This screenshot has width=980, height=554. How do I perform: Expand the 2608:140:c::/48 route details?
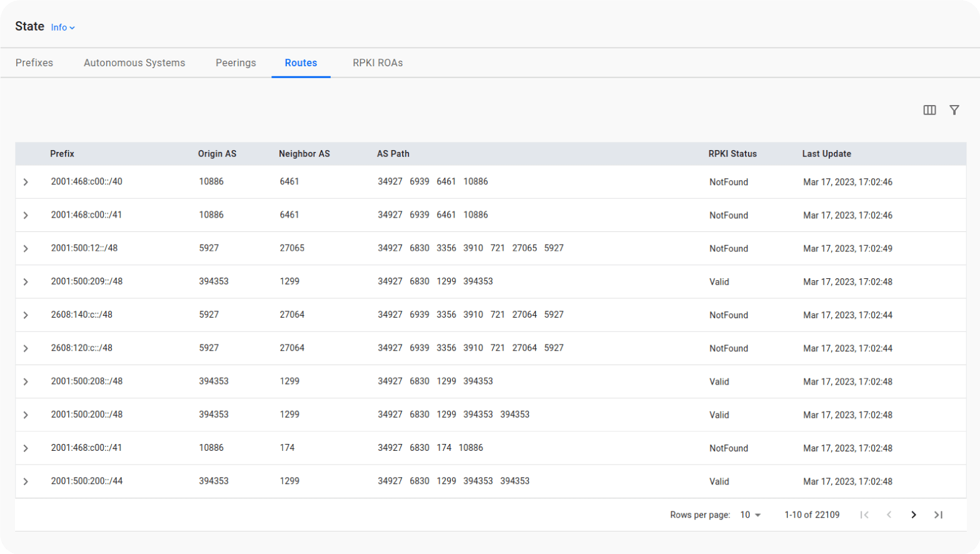pos(26,315)
